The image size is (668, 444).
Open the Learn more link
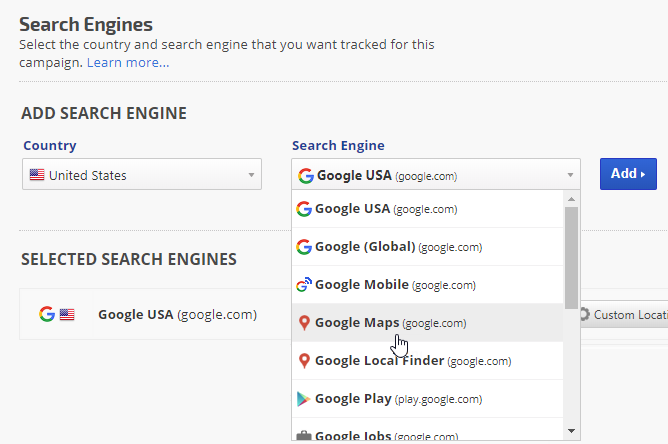[x=128, y=63]
